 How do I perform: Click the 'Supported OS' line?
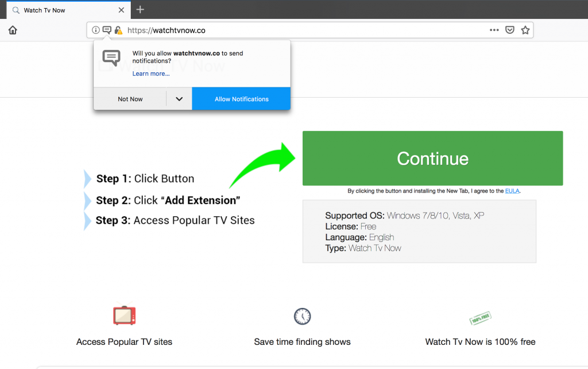[405, 216]
